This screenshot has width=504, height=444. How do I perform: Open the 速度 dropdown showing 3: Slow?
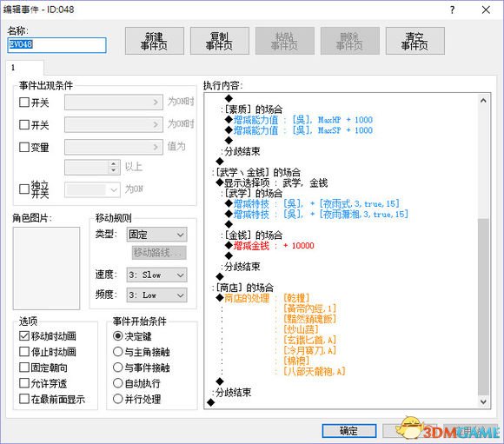pos(157,275)
